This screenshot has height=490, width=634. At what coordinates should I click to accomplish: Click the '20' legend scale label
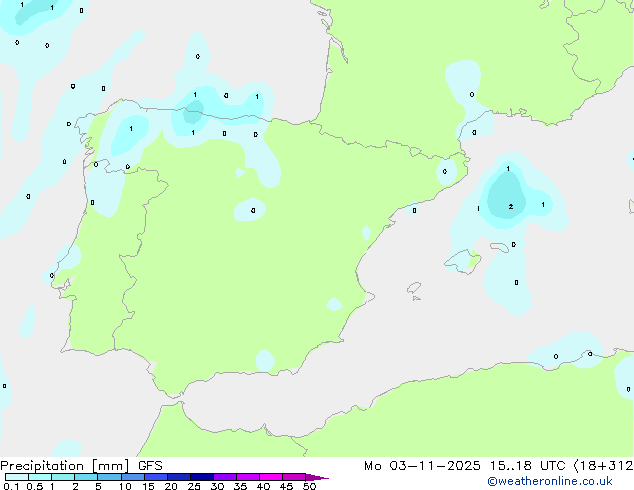click(x=171, y=486)
